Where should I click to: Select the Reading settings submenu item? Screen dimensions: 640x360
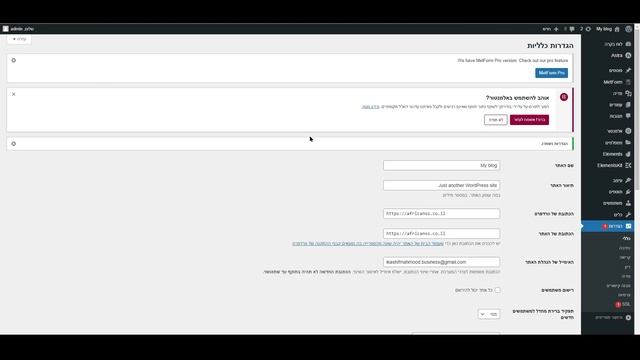(x=625, y=257)
